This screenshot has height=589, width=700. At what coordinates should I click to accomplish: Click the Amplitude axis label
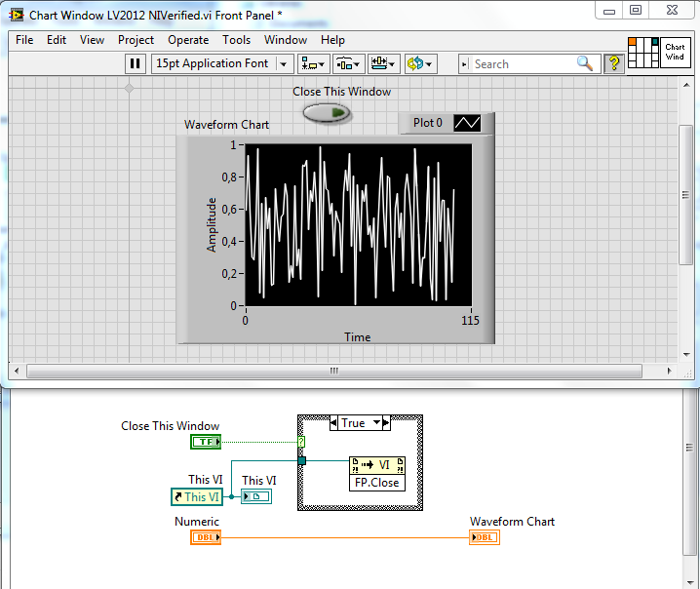(x=212, y=225)
